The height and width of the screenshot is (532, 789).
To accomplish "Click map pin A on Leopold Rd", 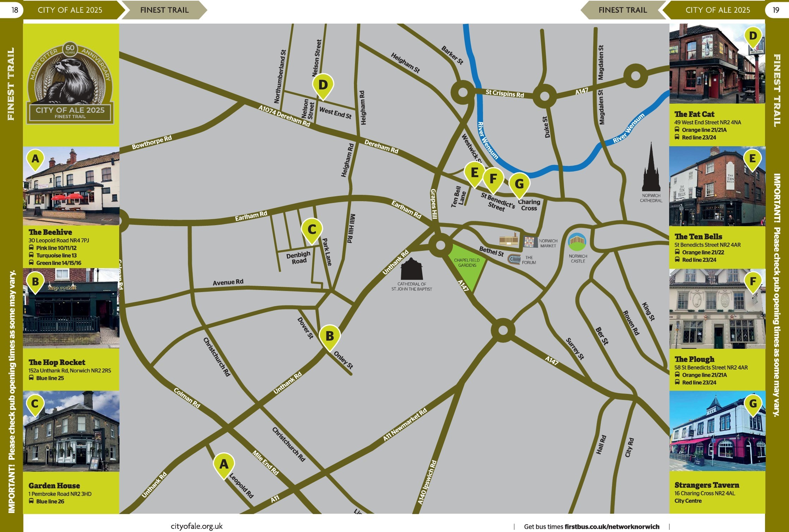I will (x=224, y=464).
